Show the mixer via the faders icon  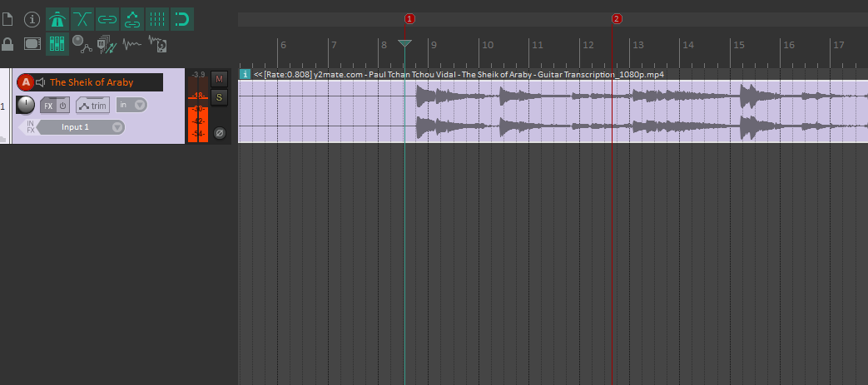point(57,43)
